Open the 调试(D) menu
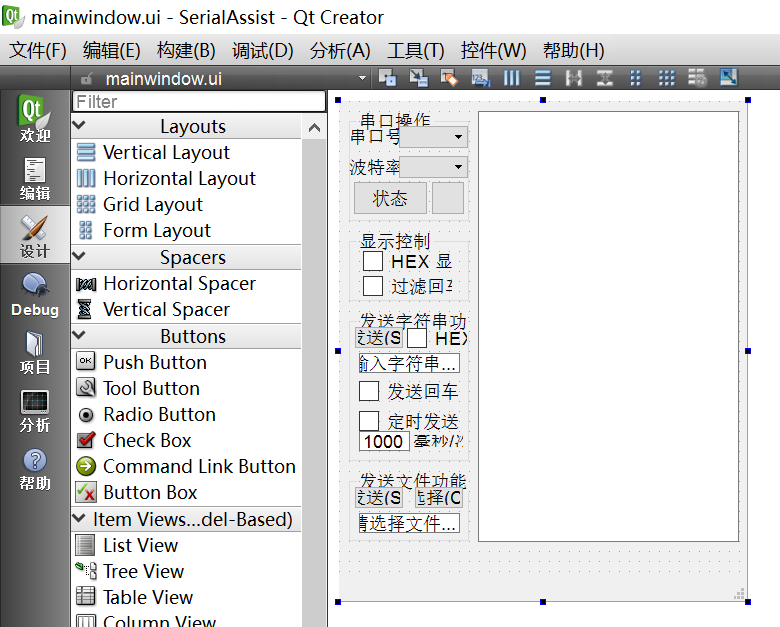Image resolution: width=780 pixels, height=627 pixels. coord(263,50)
